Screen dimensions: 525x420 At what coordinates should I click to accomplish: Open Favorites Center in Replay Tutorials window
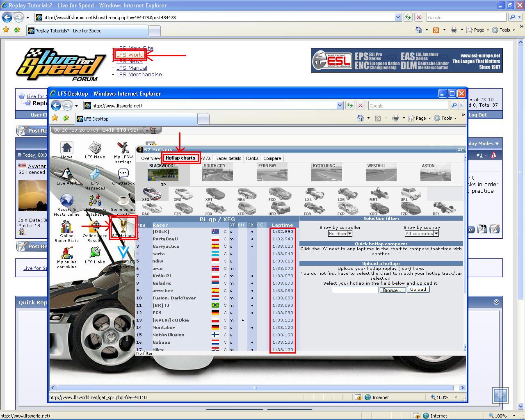tap(6, 30)
